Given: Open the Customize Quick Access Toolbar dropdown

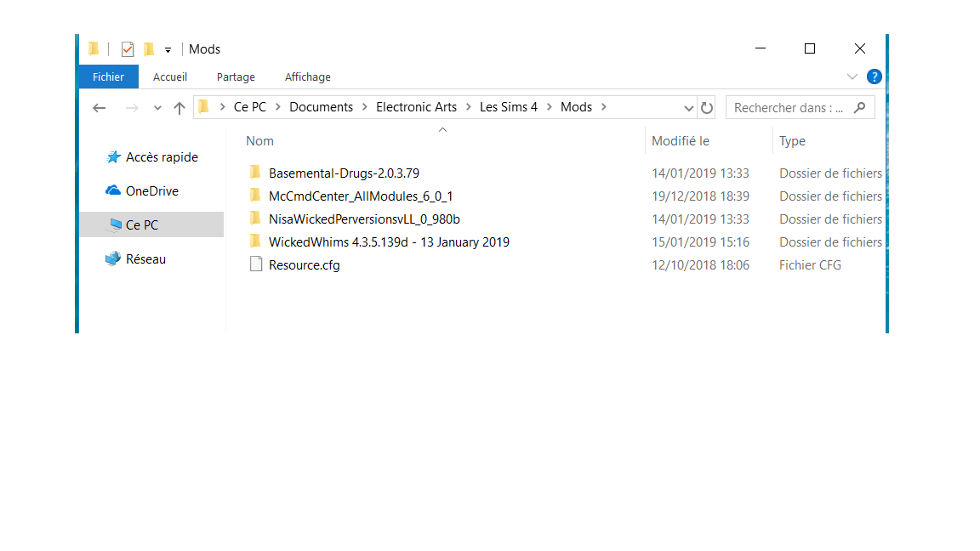Looking at the screenshot, I should (x=168, y=50).
